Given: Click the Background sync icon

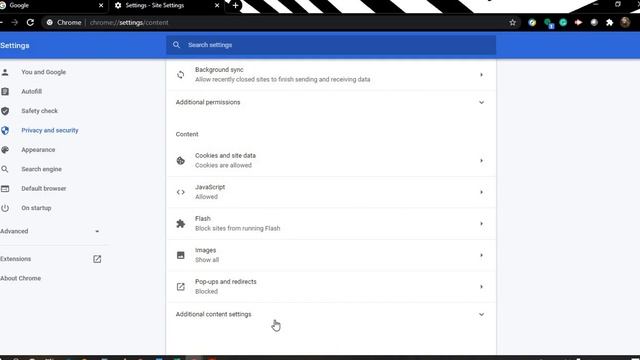Looking at the screenshot, I should 180,75.
